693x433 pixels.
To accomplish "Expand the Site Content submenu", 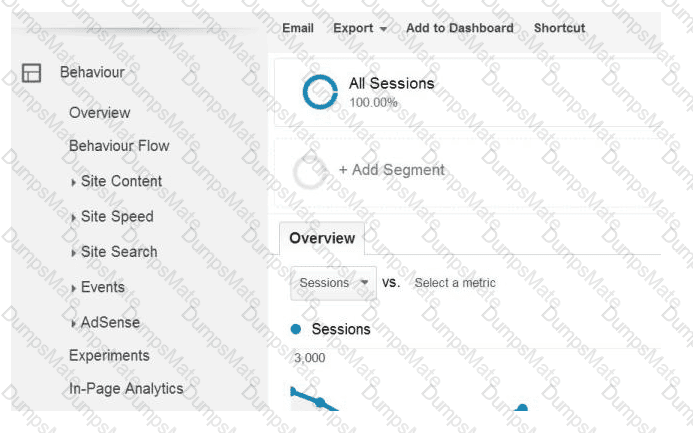I will pos(117,181).
